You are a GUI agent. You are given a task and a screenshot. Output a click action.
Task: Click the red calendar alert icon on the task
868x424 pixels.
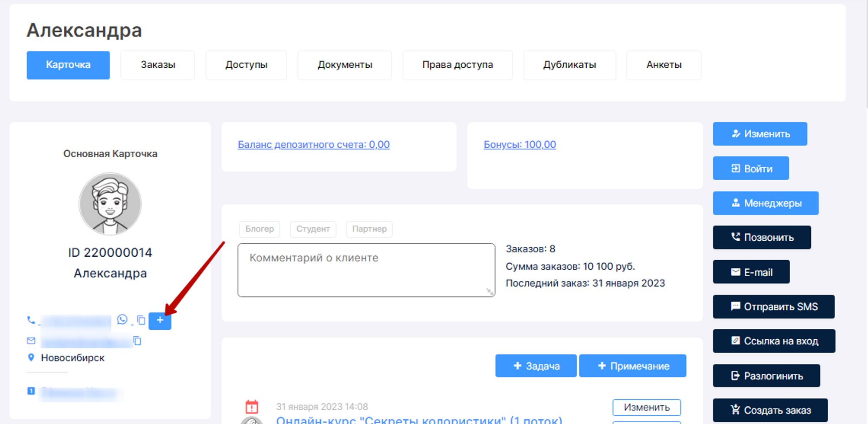[252, 407]
